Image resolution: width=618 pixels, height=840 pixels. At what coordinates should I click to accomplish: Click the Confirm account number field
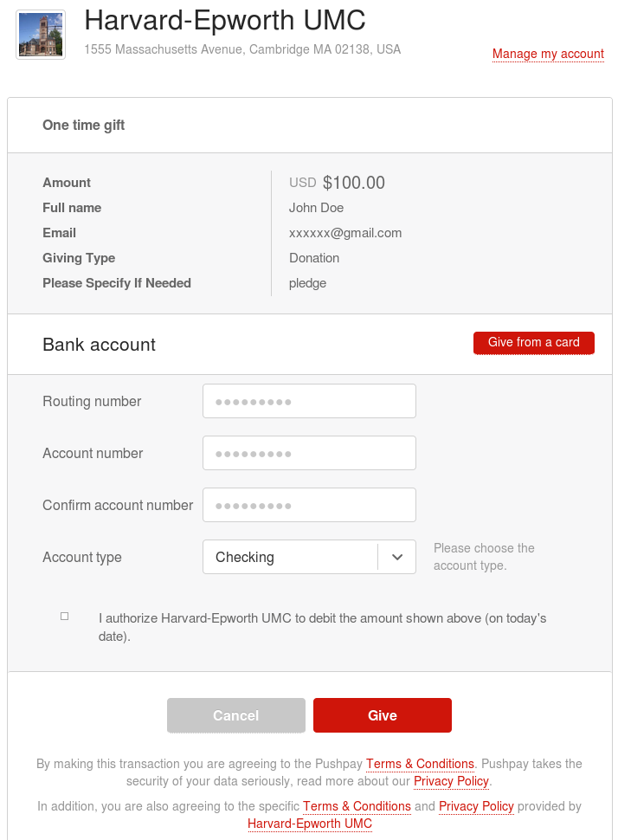click(x=309, y=505)
